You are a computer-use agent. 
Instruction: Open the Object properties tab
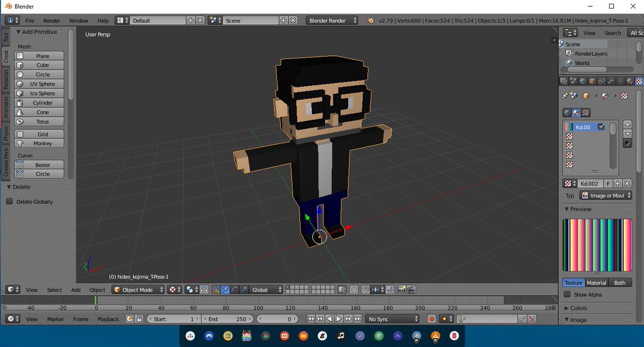click(x=592, y=81)
